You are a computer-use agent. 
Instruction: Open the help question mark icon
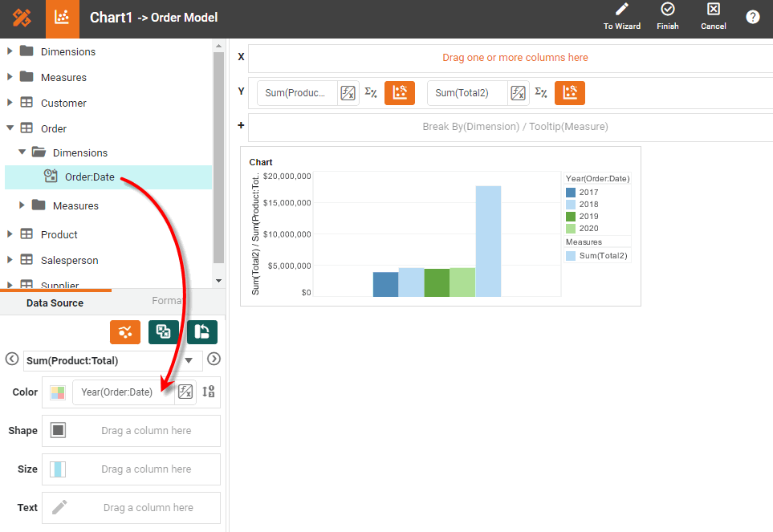coord(752,17)
